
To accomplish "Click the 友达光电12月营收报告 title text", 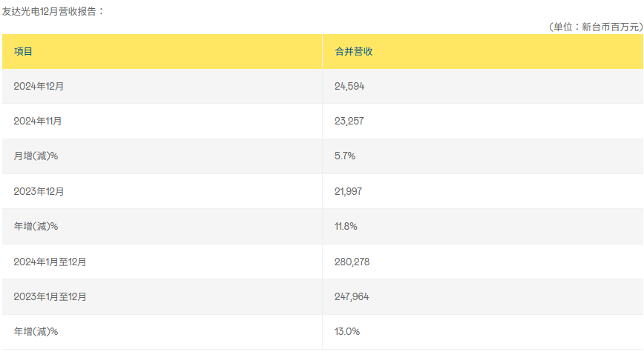I will [49, 12].
